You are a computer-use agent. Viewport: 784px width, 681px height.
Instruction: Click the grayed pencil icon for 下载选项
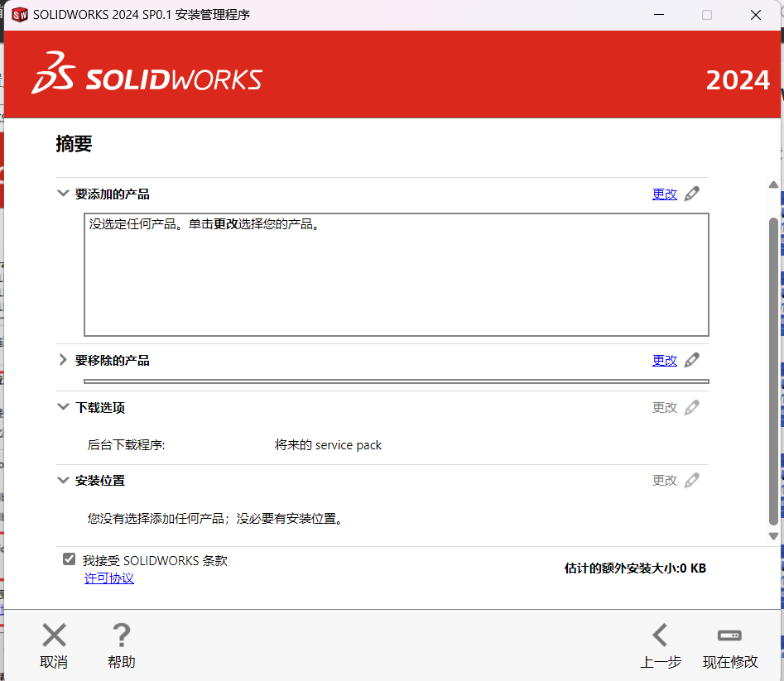(694, 407)
